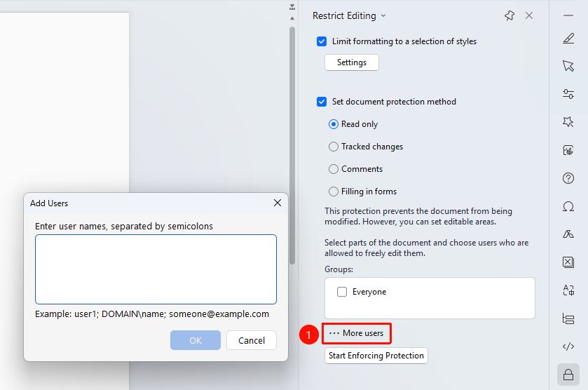This screenshot has height=390, width=588.
Task: Close the Restrict Editing pane
Action: (528, 15)
